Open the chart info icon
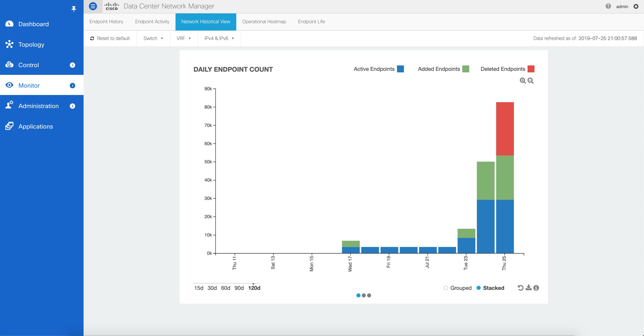The width and height of the screenshot is (644, 336). [x=536, y=288]
